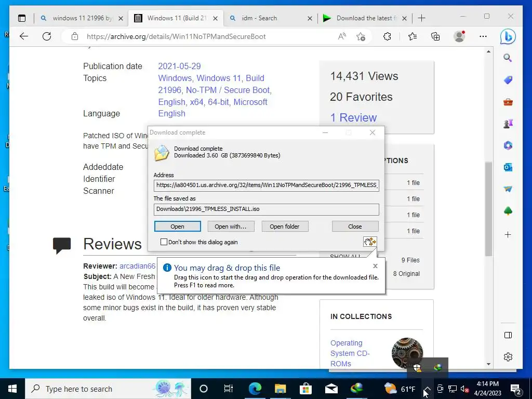532x399 pixels.
Task: Refresh the archive.org page
Action: point(47,36)
